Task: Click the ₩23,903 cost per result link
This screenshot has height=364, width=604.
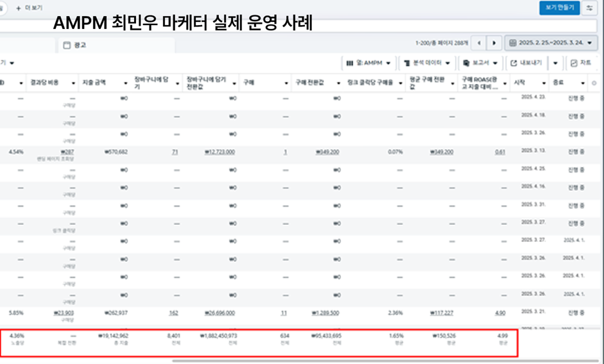Action: (64, 313)
